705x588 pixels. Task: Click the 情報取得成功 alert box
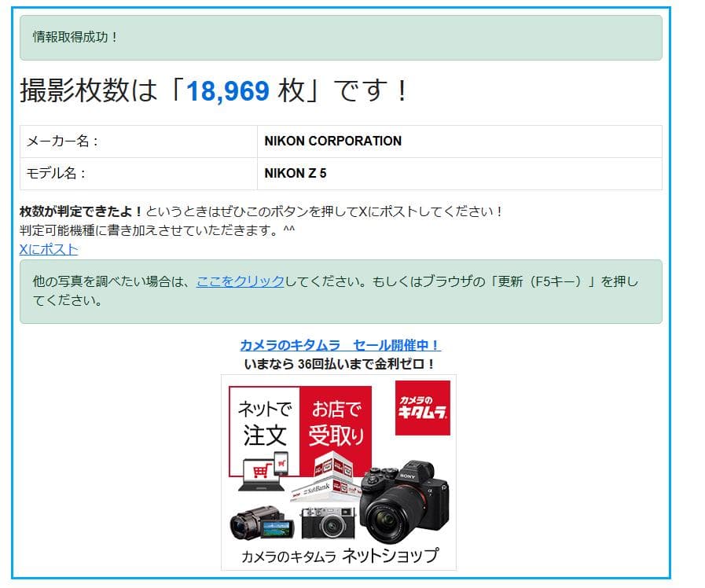(x=340, y=37)
